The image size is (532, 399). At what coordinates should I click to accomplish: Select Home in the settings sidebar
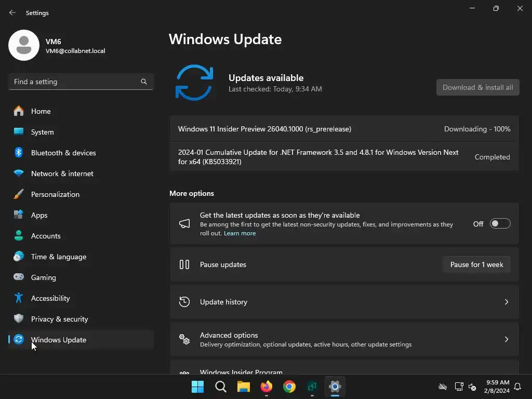point(81,111)
